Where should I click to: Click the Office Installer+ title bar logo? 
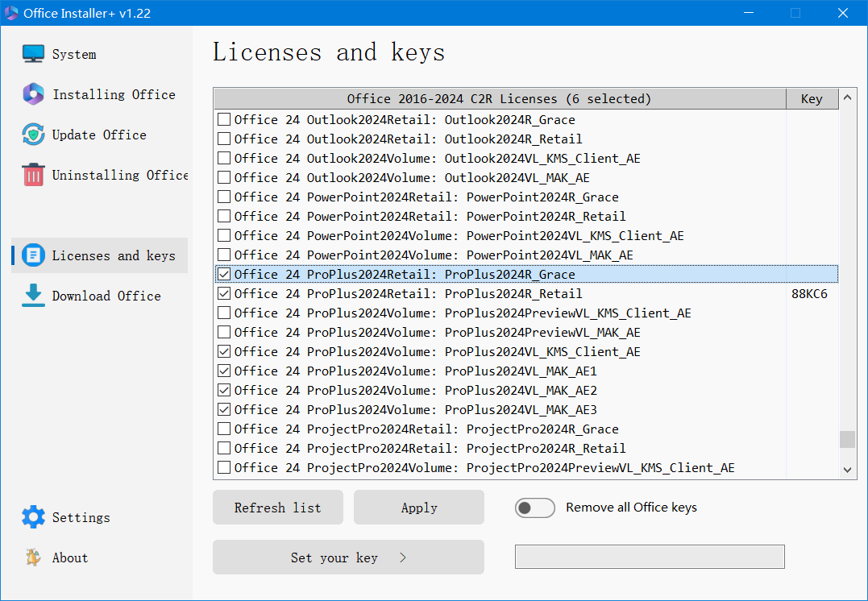coord(11,13)
